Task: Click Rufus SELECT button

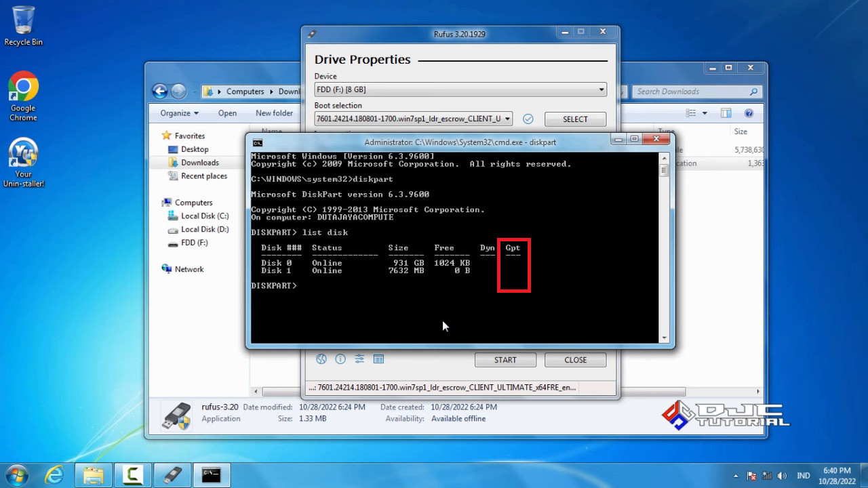Action: tap(575, 119)
